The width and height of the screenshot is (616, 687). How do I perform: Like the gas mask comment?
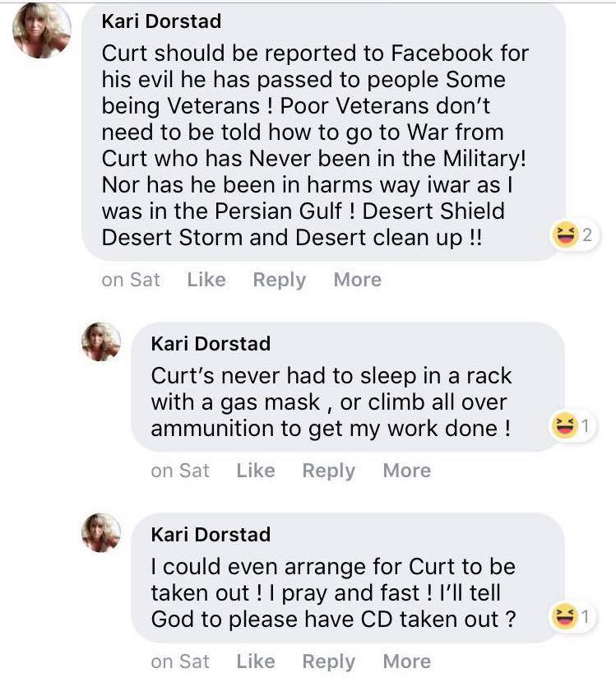(x=256, y=471)
